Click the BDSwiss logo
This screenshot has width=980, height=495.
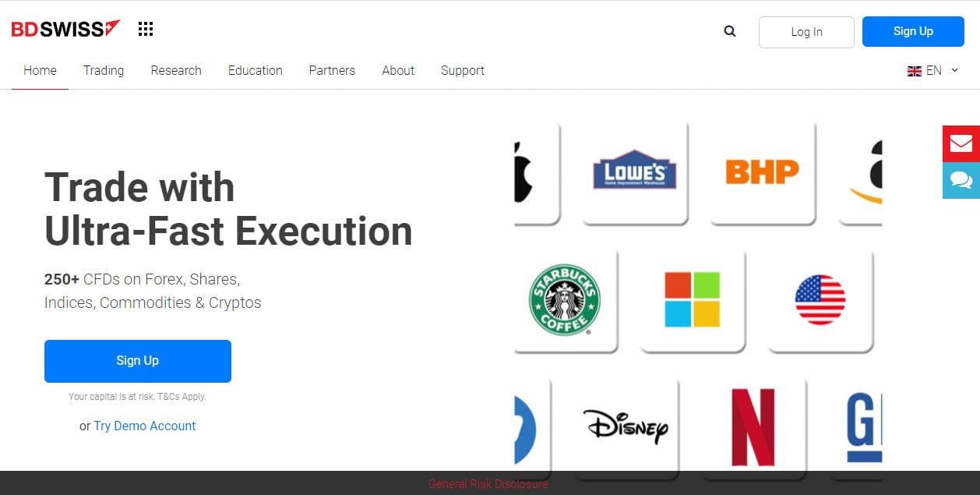(65, 30)
